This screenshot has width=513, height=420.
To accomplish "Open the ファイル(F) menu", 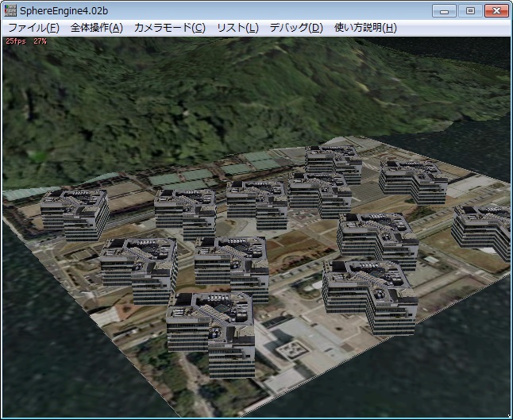I will coord(33,28).
